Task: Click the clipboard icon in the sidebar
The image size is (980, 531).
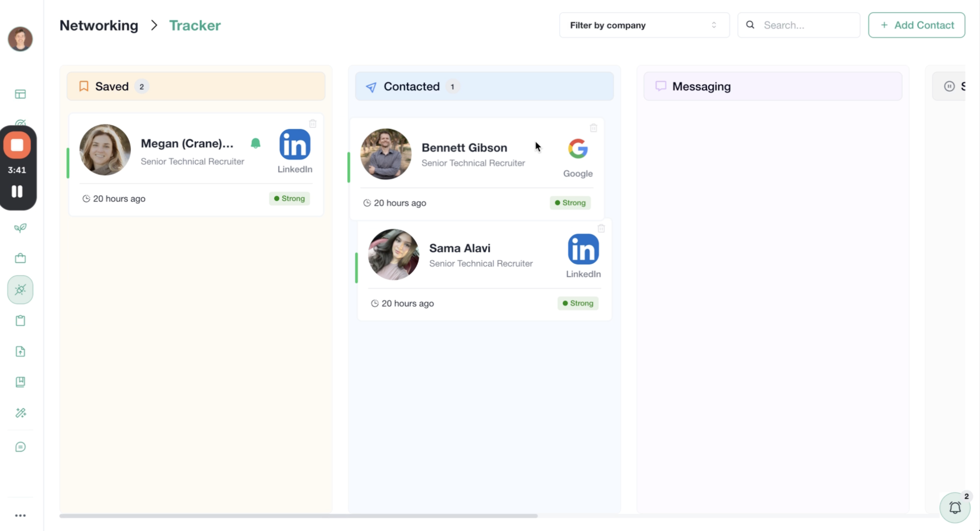Action: click(20, 321)
